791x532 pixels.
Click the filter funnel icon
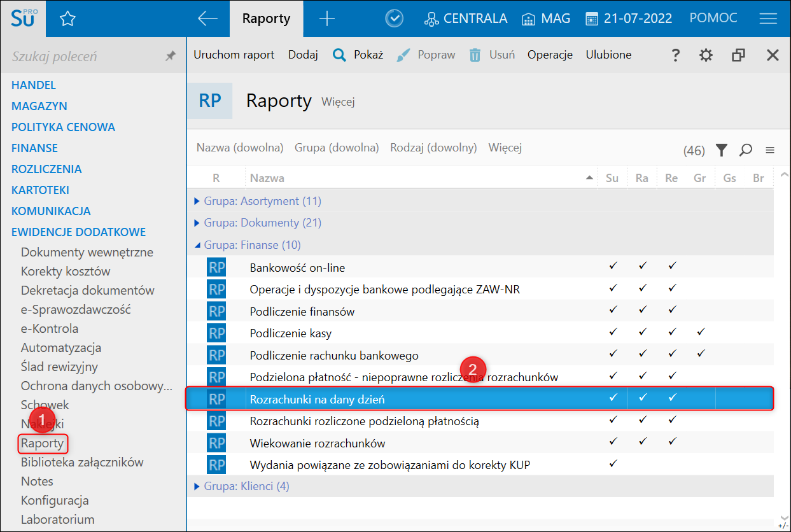click(x=721, y=150)
